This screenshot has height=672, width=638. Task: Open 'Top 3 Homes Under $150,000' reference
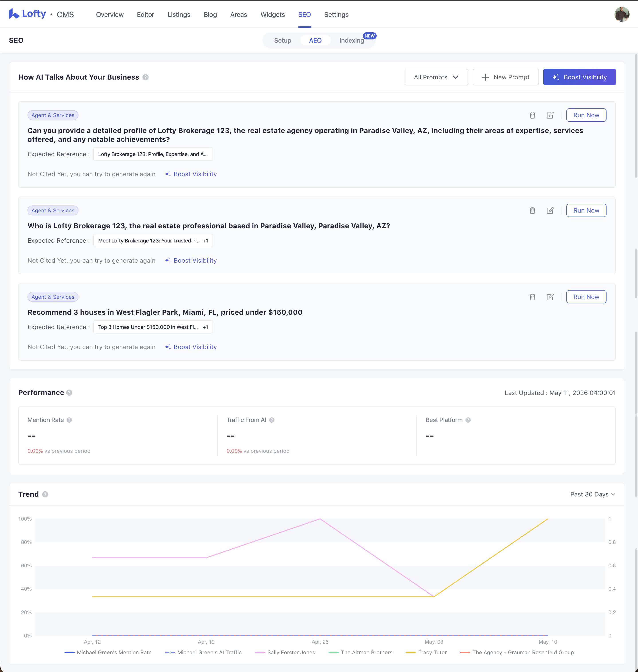click(153, 327)
